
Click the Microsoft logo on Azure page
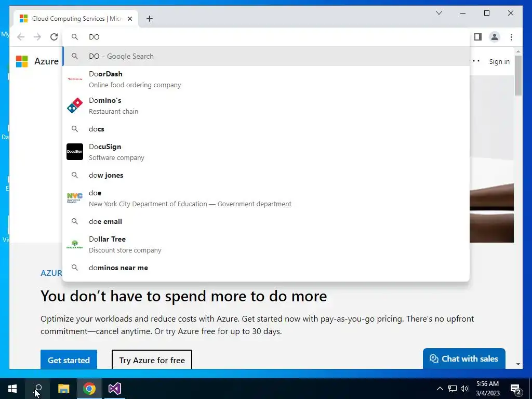pos(22,61)
